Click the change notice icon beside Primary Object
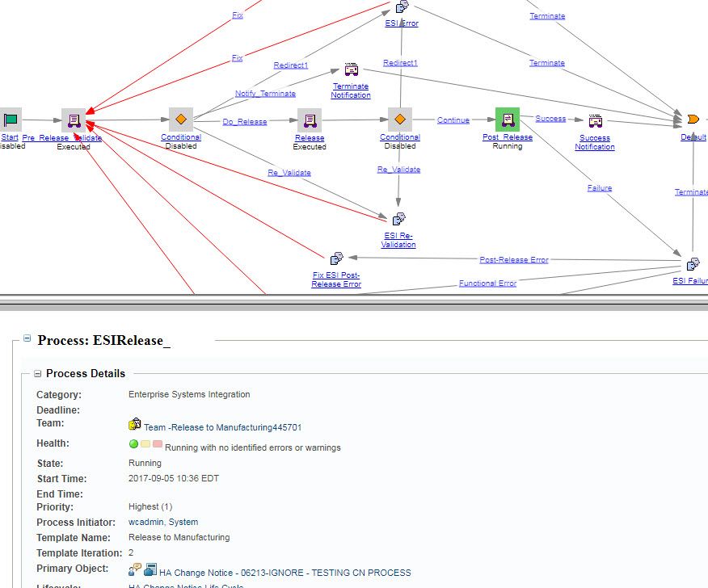Image resolution: width=708 pixels, height=588 pixels. click(x=150, y=569)
